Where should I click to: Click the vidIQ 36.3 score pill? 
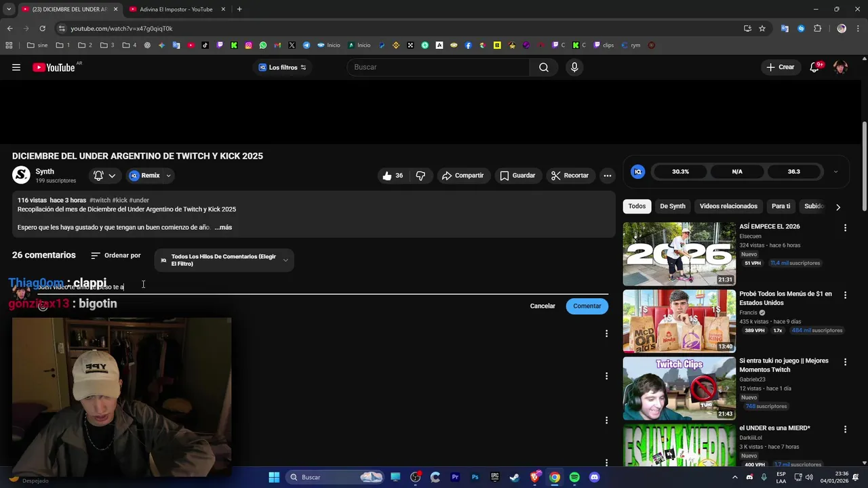click(x=793, y=171)
